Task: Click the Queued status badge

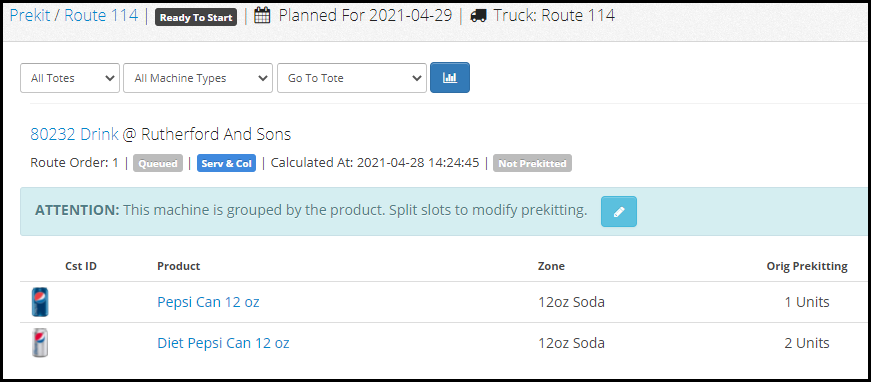Action: click(158, 164)
